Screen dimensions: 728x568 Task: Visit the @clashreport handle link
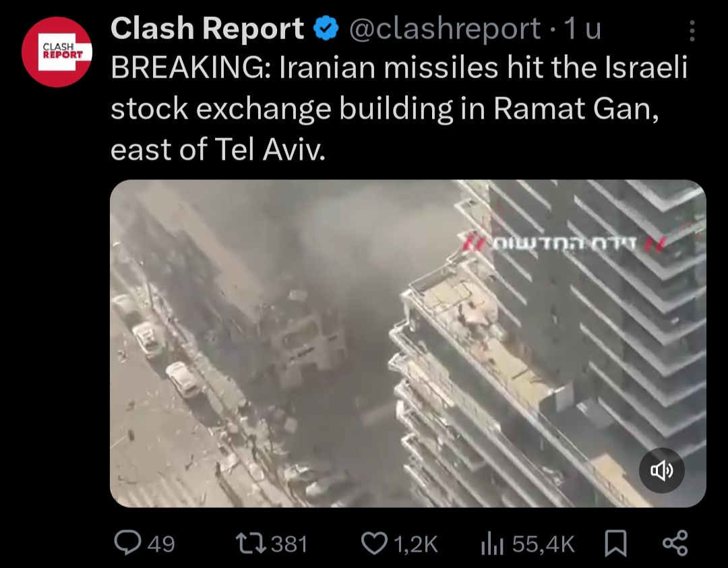tap(444, 29)
